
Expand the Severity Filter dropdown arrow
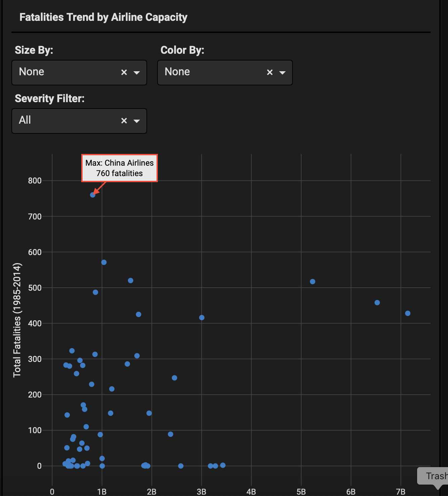(x=137, y=121)
